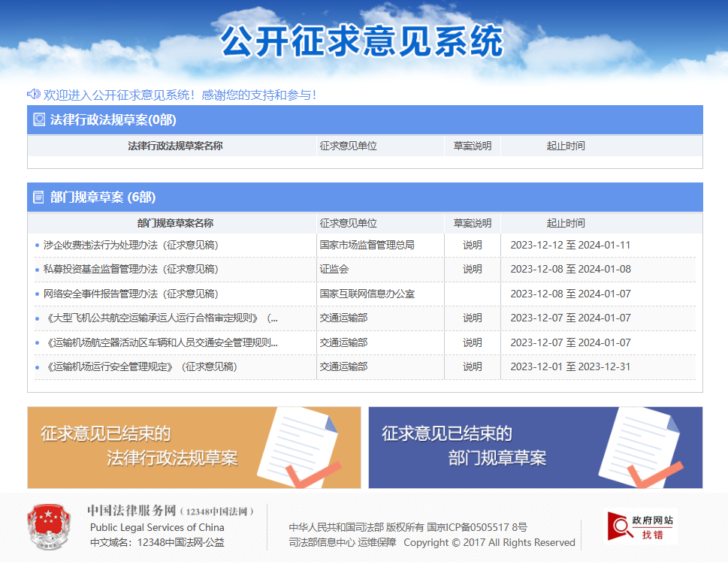Screen dimensions: 728x582
Task: Open 私募投资基金监督管理办法 draft link
Action: [131, 269]
